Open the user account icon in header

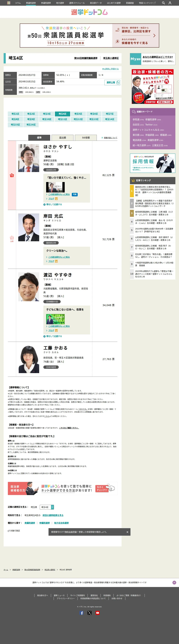(170, 3)
